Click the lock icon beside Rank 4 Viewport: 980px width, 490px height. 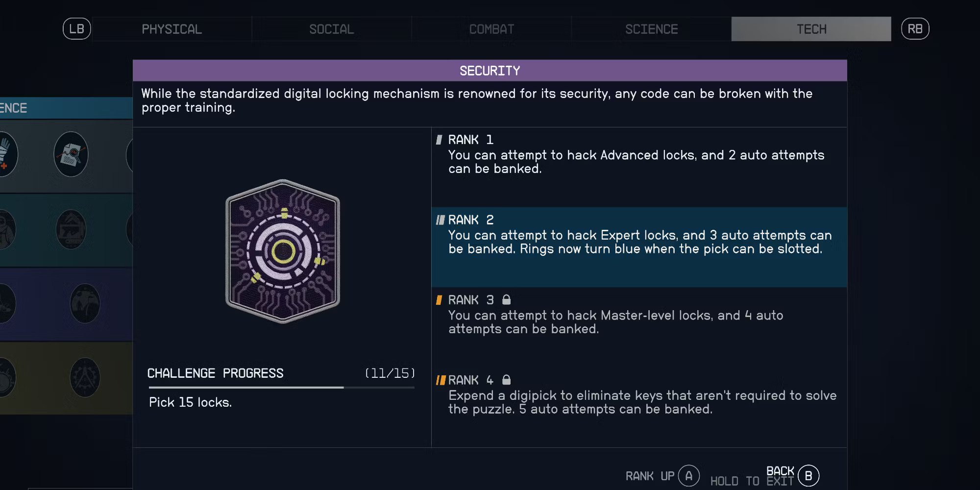pos(506,380)
